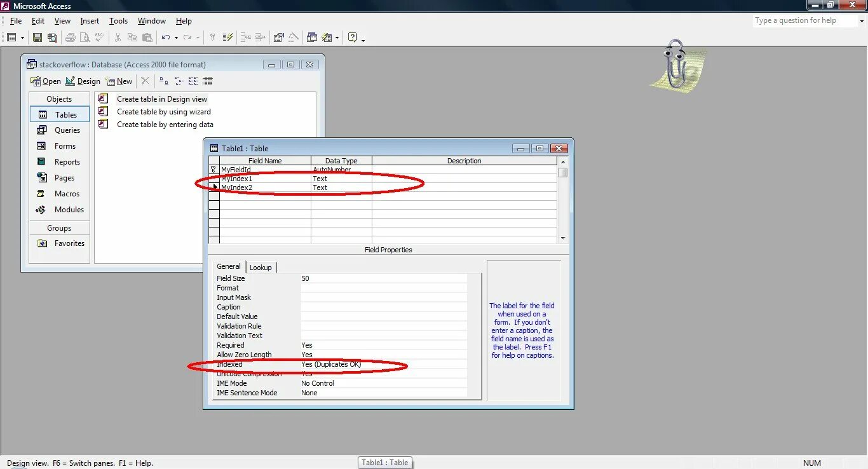The image size is (868, 469).
Task: Click the New Object AutoForm icon
Action: tap(327, 37)
